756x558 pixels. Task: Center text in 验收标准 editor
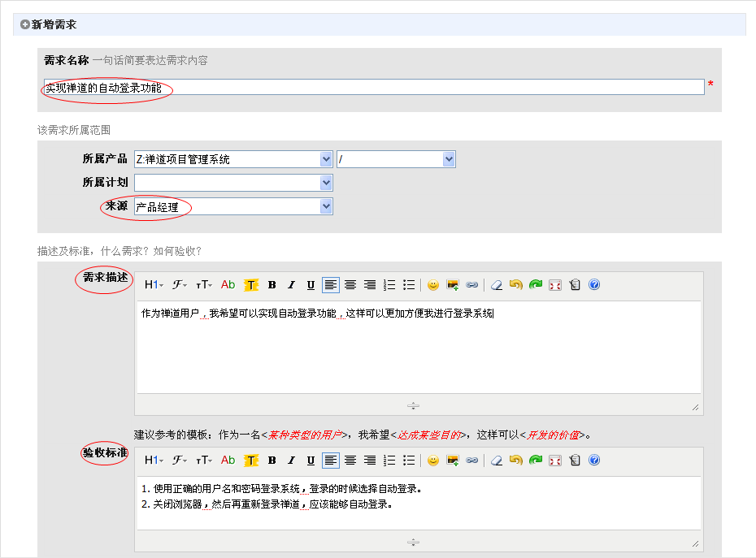click(350, 461)
